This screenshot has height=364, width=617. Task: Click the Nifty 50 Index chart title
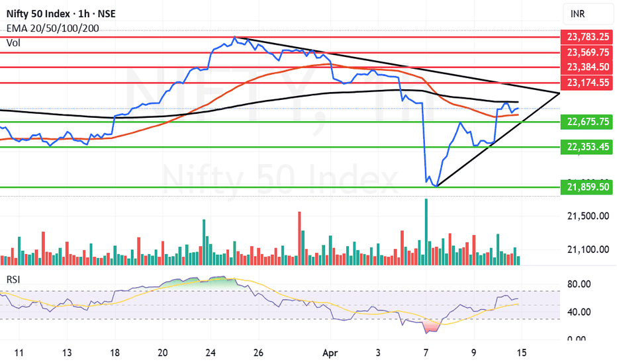61,14
